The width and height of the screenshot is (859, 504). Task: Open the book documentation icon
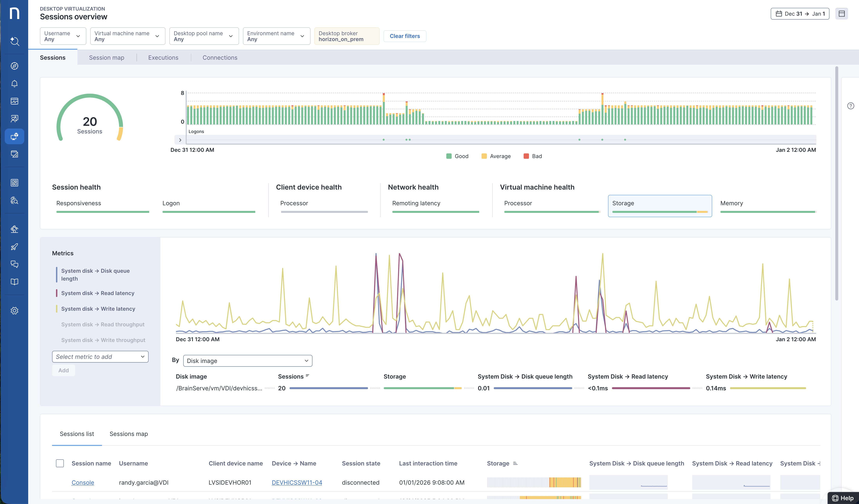14,282
